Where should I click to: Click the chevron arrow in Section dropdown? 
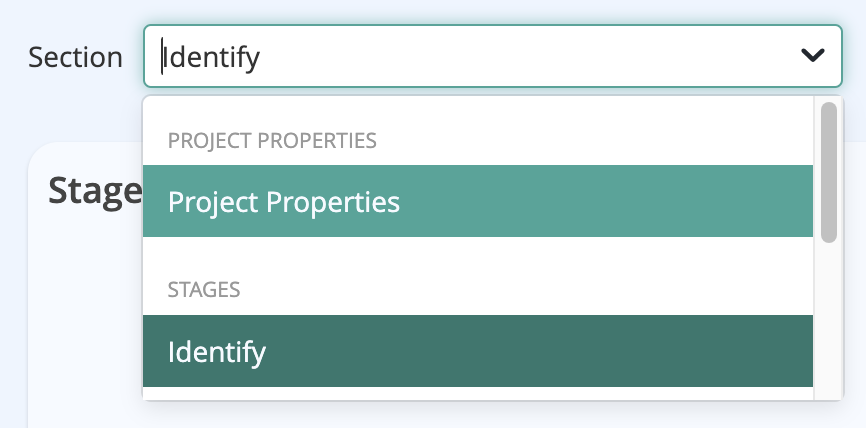tap(812, 56)
